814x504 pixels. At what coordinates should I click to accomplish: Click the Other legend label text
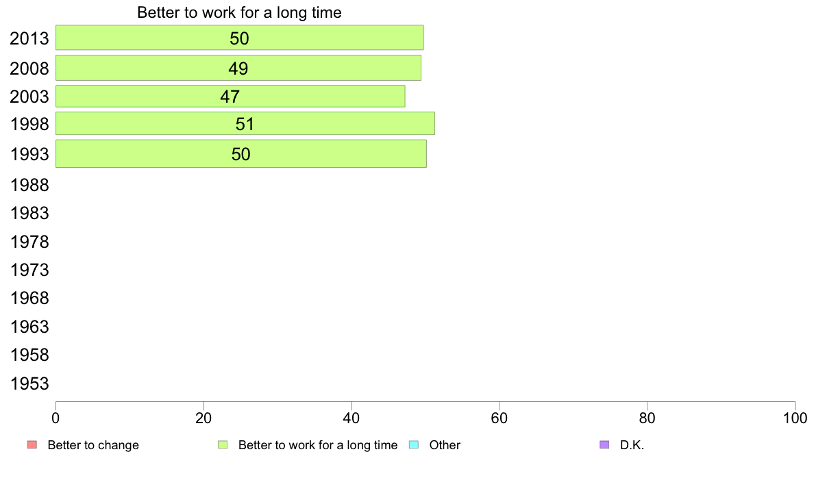445,445
